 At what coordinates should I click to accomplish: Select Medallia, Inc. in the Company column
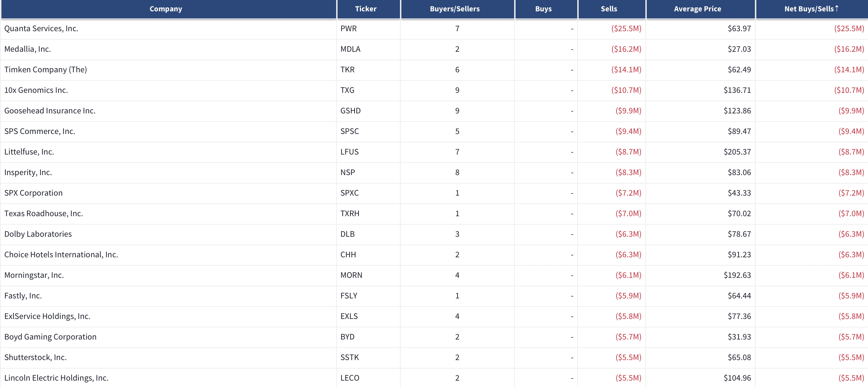click(28, 49)
